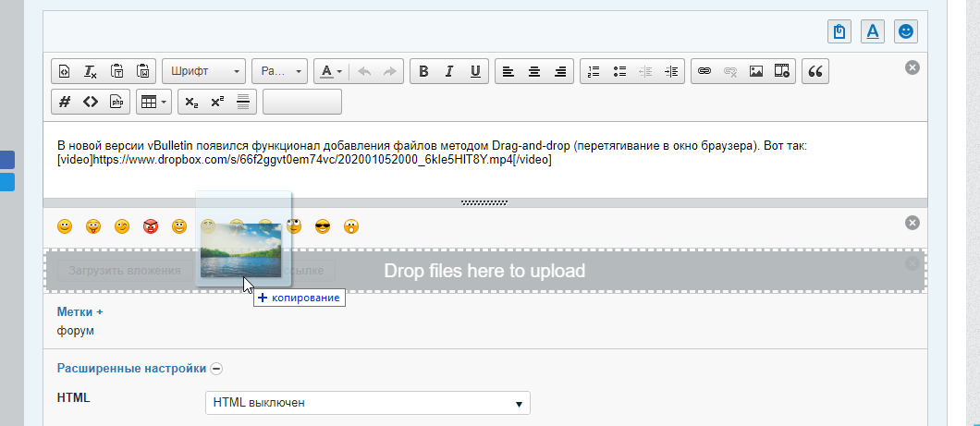This screenshot has height=426, width=980.
Task: Click the insert quote icon
Action: click(x=815, y=71)
